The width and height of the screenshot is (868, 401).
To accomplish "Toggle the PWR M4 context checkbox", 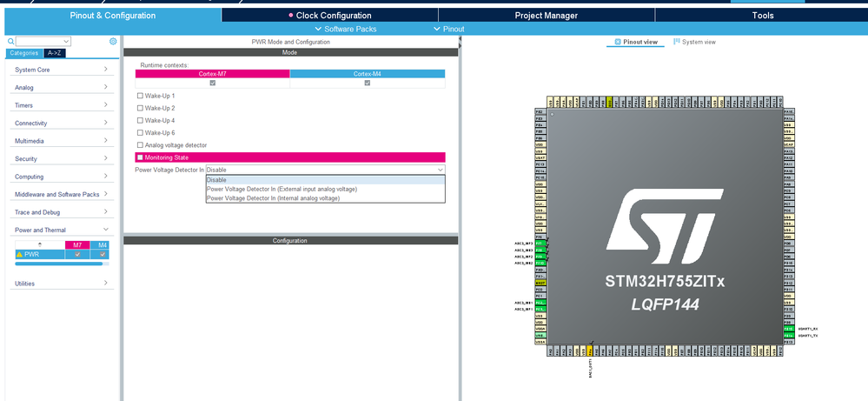I will coord(103,254).
